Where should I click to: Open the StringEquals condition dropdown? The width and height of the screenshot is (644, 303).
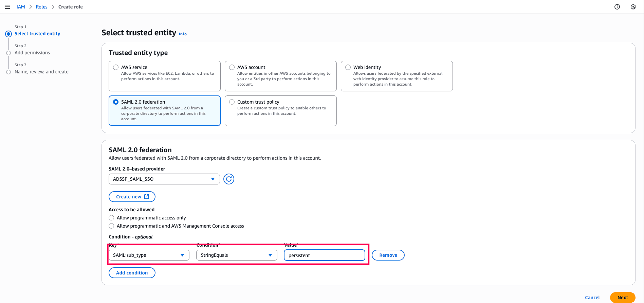click(236, 255)
